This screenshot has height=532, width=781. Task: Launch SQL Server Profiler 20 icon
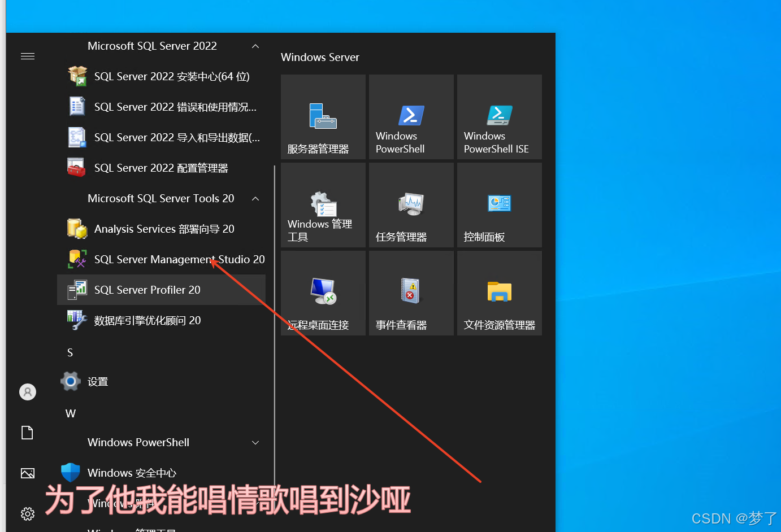point(77,290)
